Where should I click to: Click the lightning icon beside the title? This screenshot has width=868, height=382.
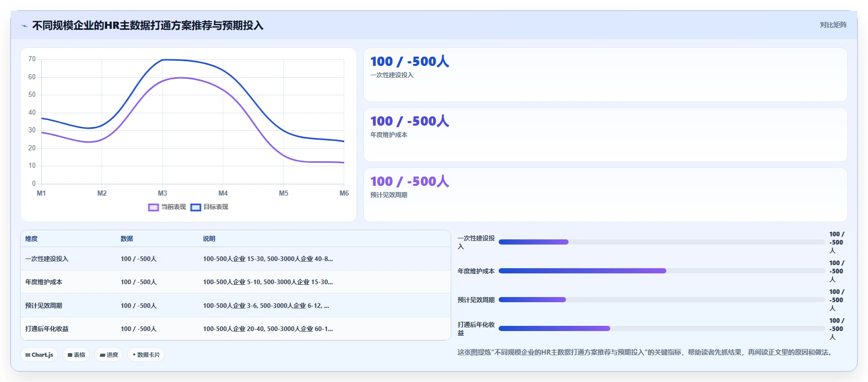tap(24, 26)
